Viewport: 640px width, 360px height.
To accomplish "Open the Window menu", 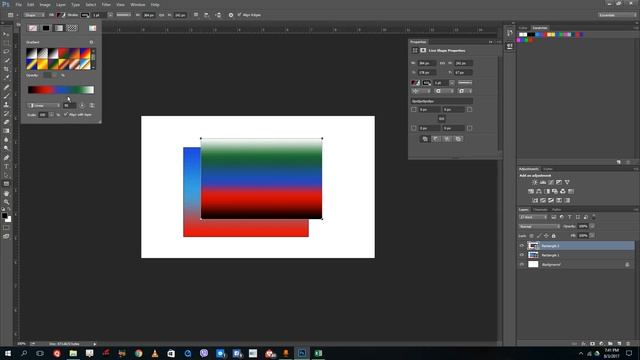I will click(138, 4).
